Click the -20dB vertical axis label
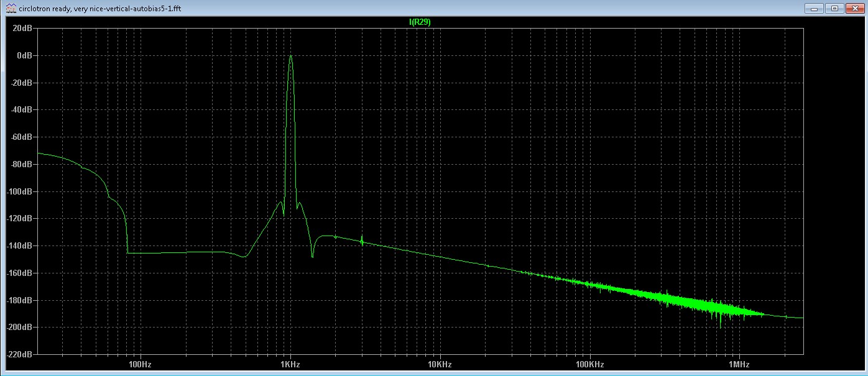 [21, 83]
